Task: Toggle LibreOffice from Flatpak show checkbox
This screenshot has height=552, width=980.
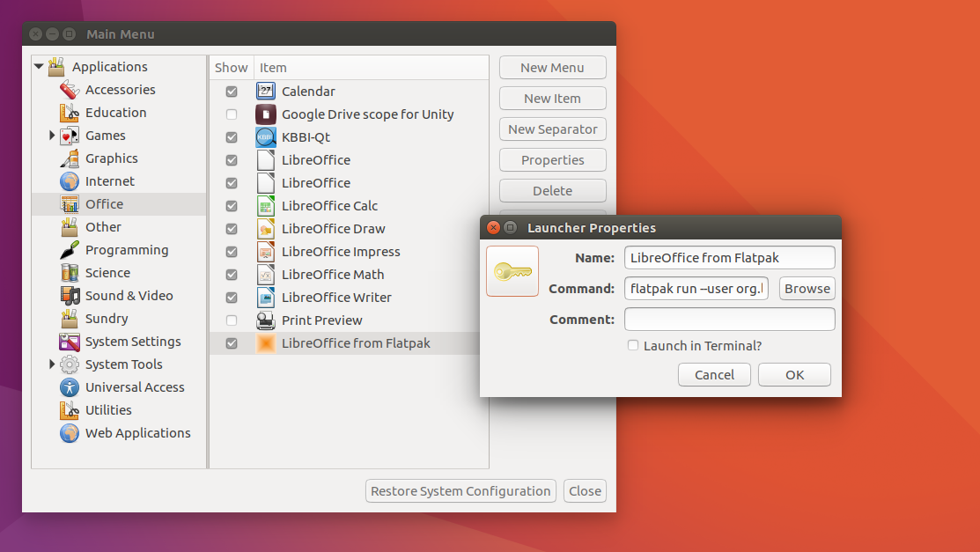Action: tap(232, 343)
